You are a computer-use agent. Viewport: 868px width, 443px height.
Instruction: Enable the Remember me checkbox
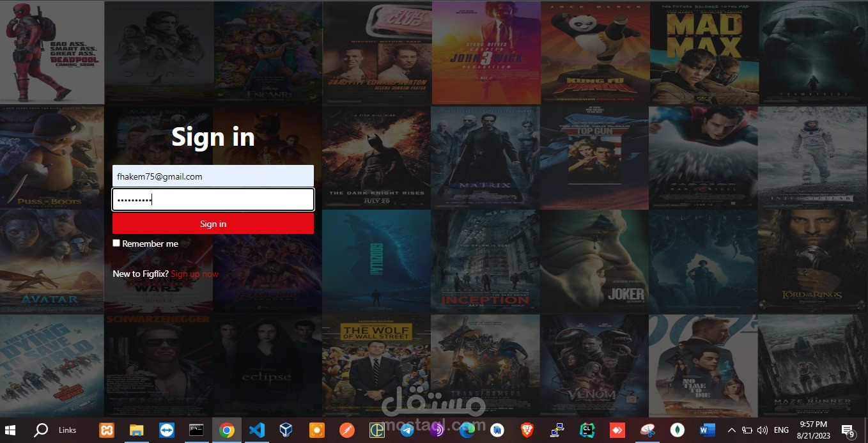[116, 243]
